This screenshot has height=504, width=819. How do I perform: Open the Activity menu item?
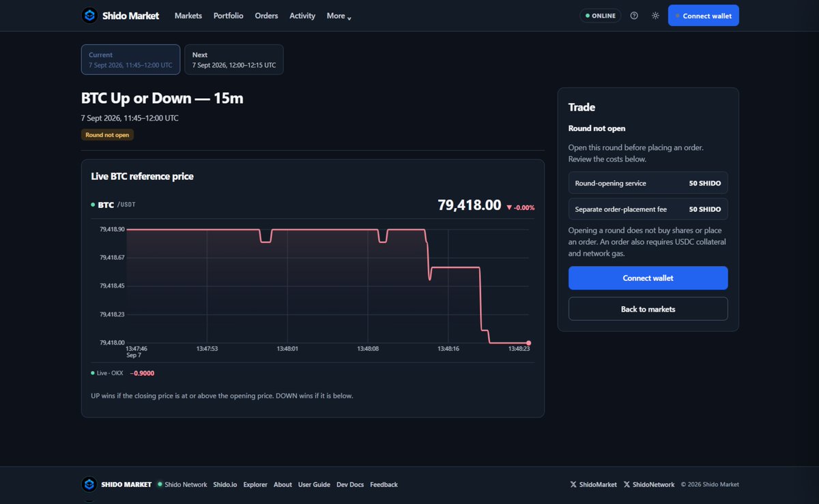[x=302, y=16]
